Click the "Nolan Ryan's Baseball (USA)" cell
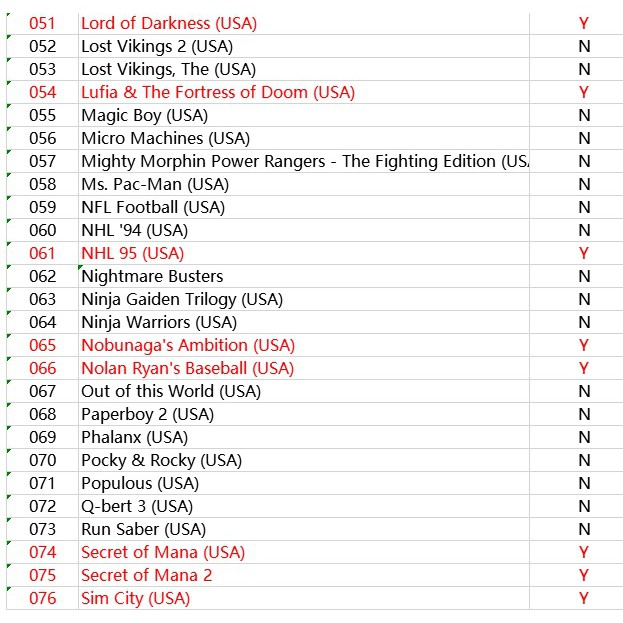This screenshot has width=623, height=623. click(187, 368)
